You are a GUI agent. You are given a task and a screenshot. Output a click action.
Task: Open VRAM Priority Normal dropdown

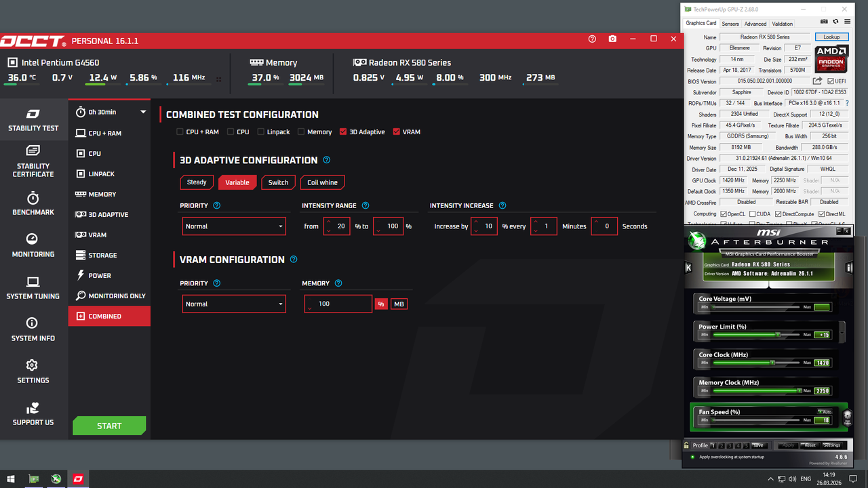(234, 304)
